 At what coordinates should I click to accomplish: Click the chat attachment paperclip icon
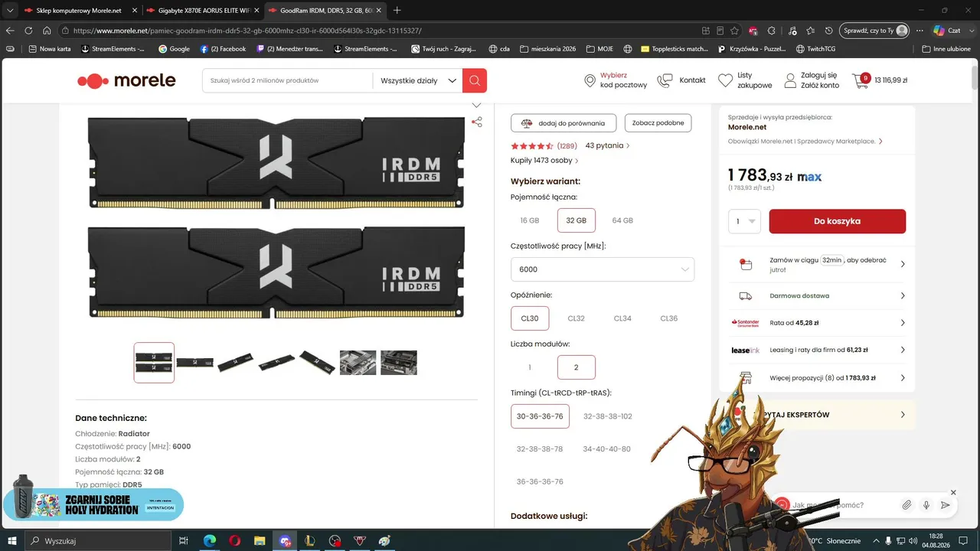tap(906, 505)
